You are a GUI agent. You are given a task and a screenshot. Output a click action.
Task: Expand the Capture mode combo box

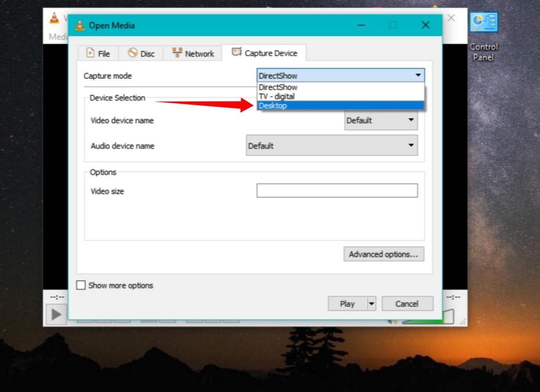point(341,75)
